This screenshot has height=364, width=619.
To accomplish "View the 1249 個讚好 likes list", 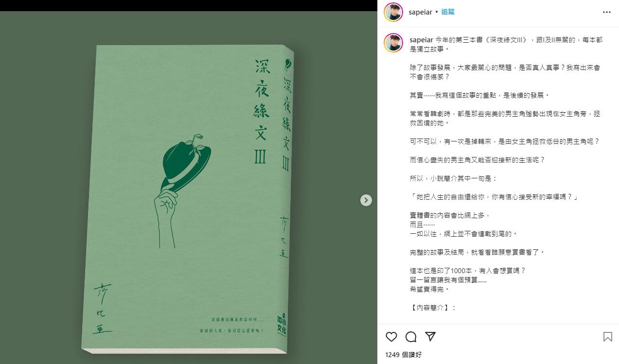I will click(403, 355).
